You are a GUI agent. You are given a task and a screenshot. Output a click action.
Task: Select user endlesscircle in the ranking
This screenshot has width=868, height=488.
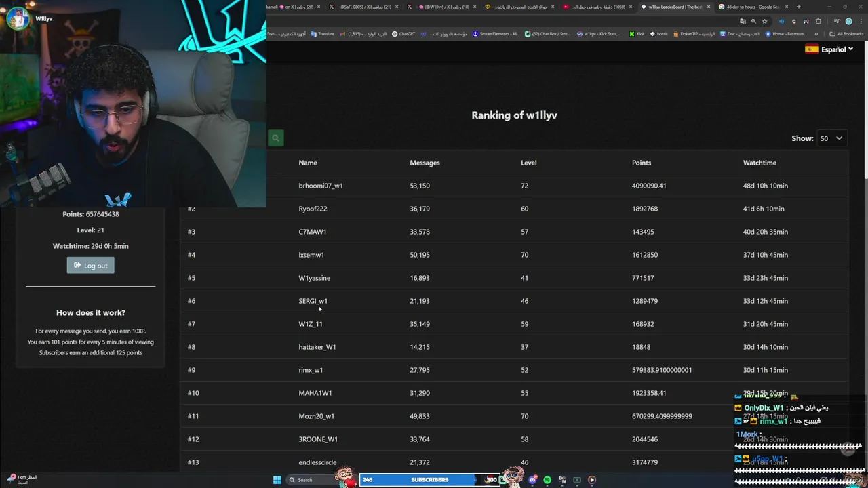pos(317,462)
